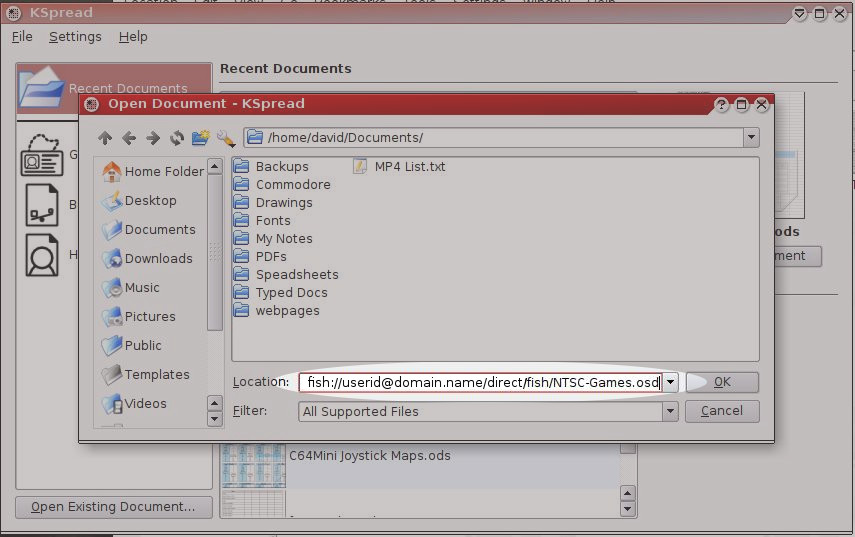Select Downloads in places panel
This screenshot has height=537, width=855.
point(148,258)
